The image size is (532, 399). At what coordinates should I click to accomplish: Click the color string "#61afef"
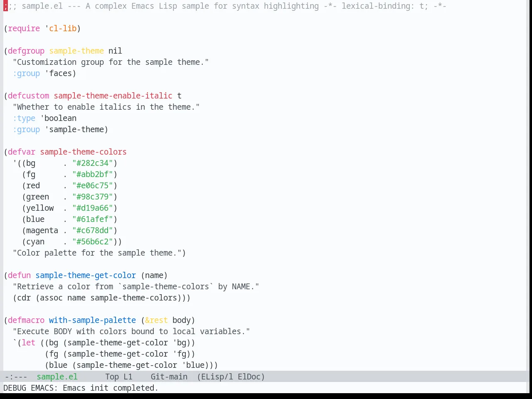tap(93, 219)
